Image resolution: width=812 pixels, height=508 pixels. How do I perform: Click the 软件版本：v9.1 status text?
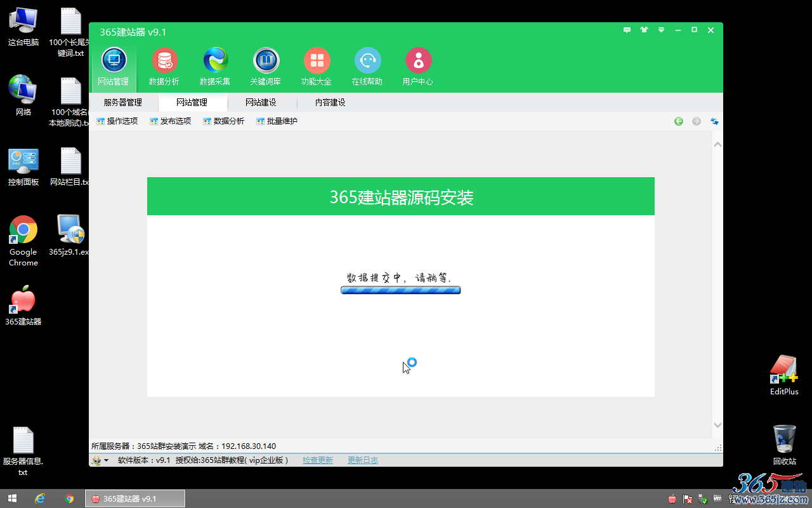(144, 460)
